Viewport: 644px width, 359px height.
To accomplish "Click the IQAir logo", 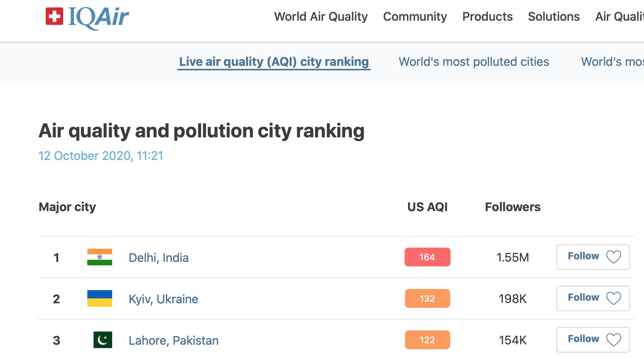I will 87,17.
